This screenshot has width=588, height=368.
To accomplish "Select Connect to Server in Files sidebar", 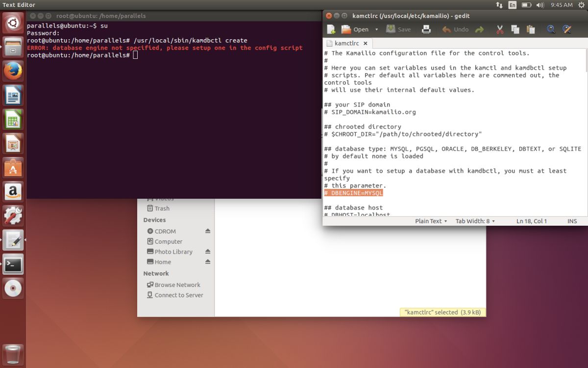I will coord(175,295).
